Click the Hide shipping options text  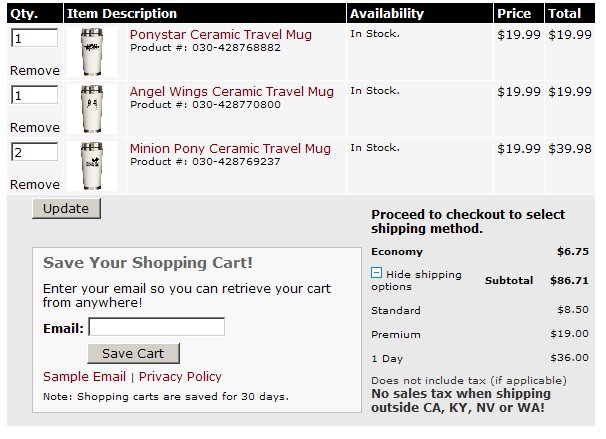click(x=417, y=280)
